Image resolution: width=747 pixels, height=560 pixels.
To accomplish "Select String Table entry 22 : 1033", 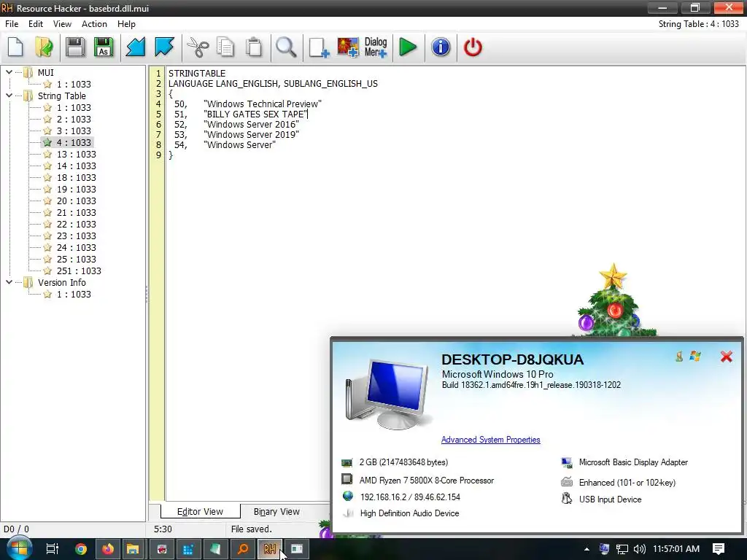I will 76,225.
